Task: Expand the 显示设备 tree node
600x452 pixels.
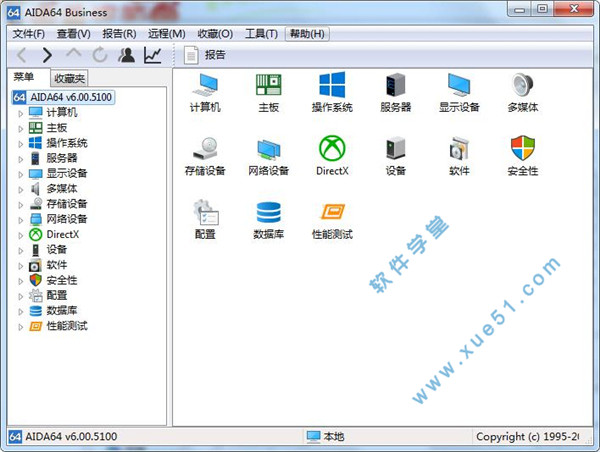Action: (x=21, y=174)
